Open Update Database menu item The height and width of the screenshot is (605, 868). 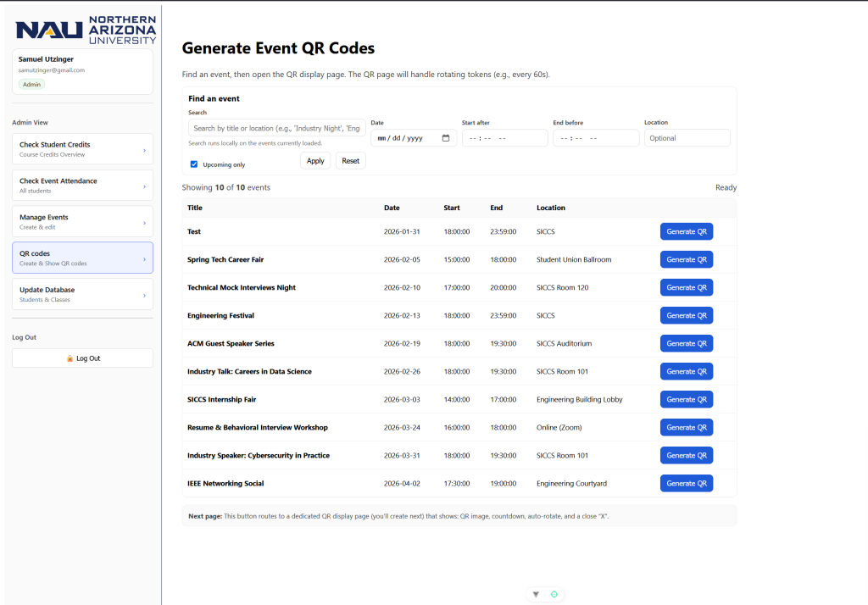click(82, 294)
